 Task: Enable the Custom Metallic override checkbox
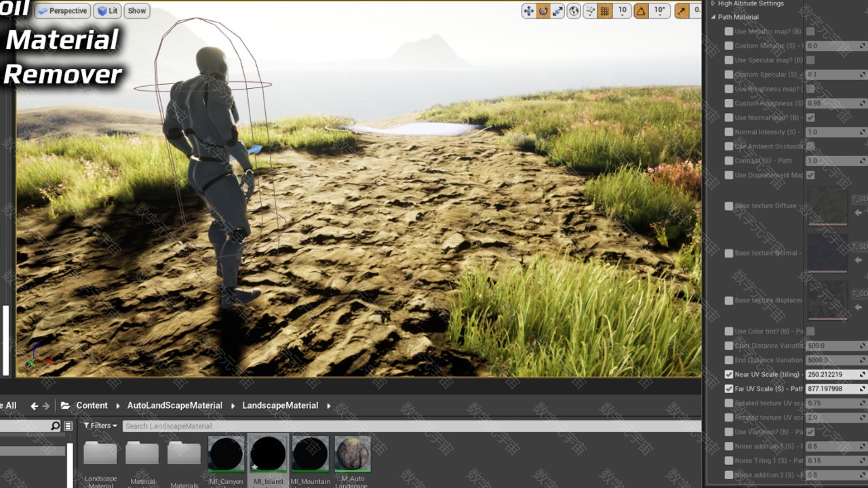click(729, 45)
